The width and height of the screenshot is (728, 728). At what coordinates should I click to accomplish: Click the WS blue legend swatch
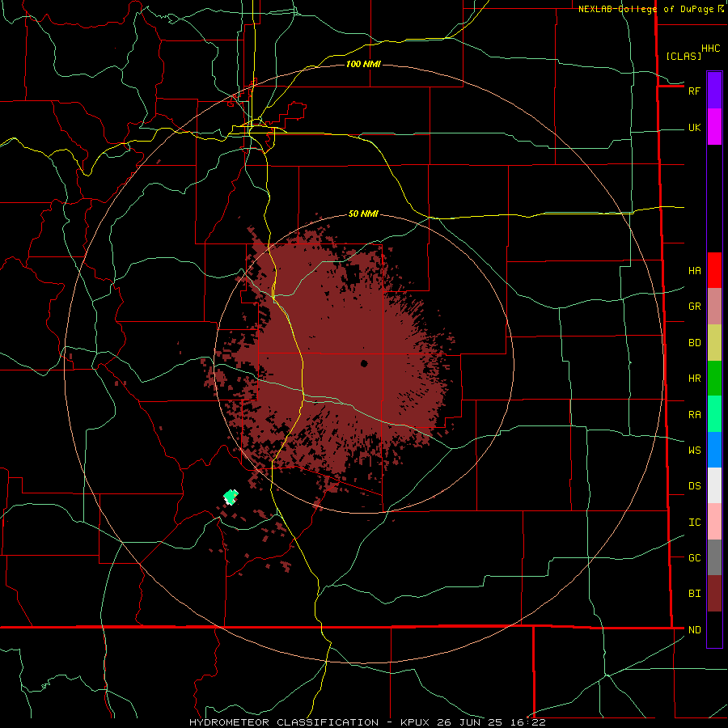714,450
